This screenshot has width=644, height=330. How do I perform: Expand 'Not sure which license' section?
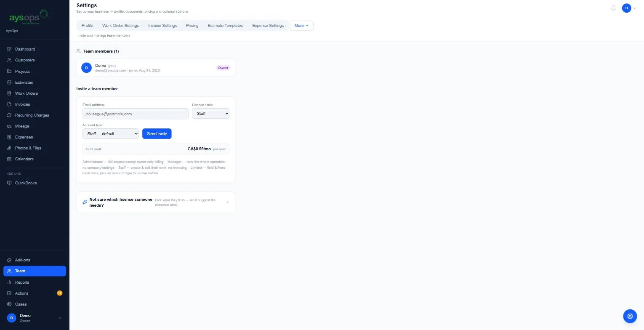[156, 202]
